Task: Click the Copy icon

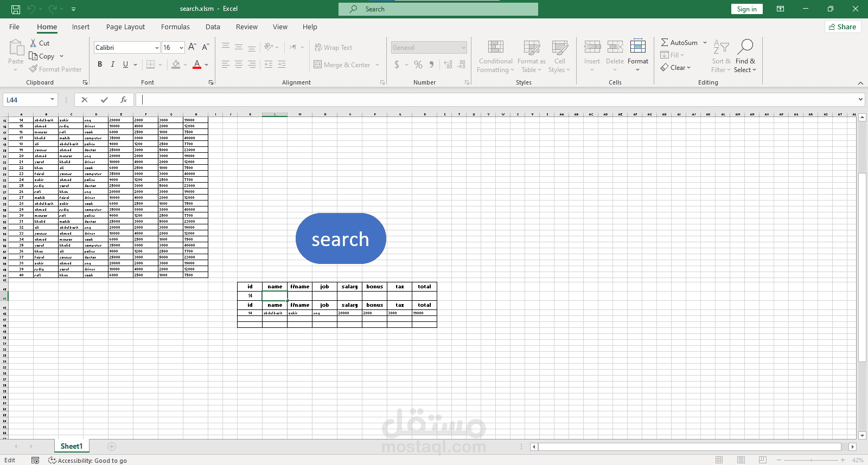Action: (x=33, y=56)
